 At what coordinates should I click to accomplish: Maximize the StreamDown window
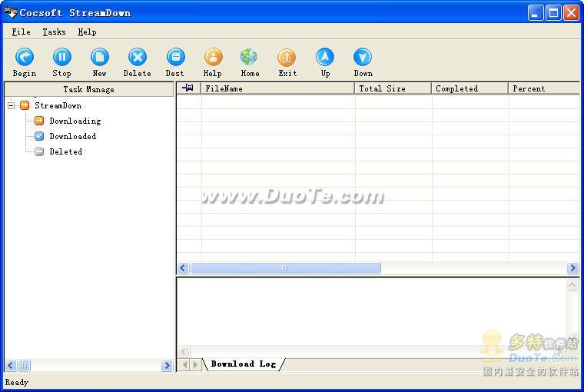553,13
